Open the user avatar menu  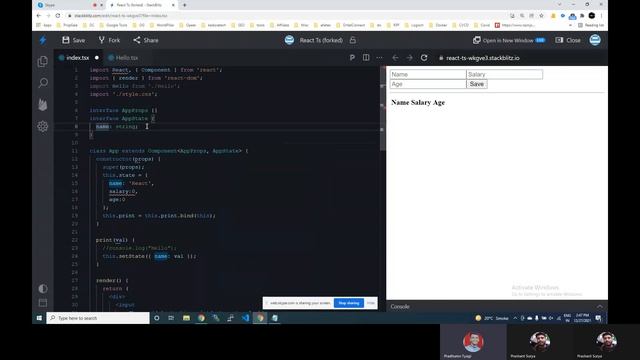click(x=595, y=40)
